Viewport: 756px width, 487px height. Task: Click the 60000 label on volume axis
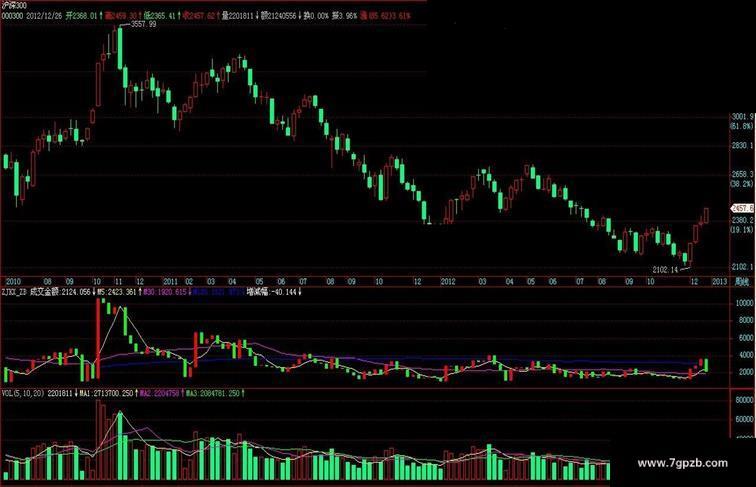744,419
